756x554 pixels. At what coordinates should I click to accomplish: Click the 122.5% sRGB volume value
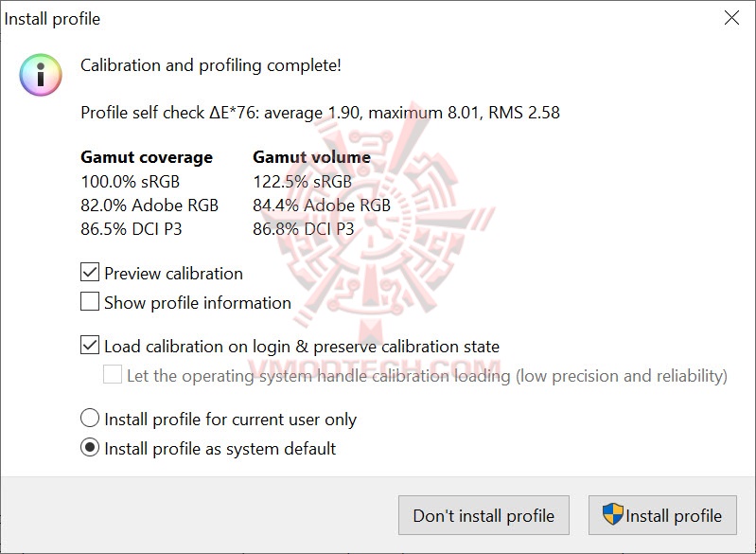tap(302, 181)
